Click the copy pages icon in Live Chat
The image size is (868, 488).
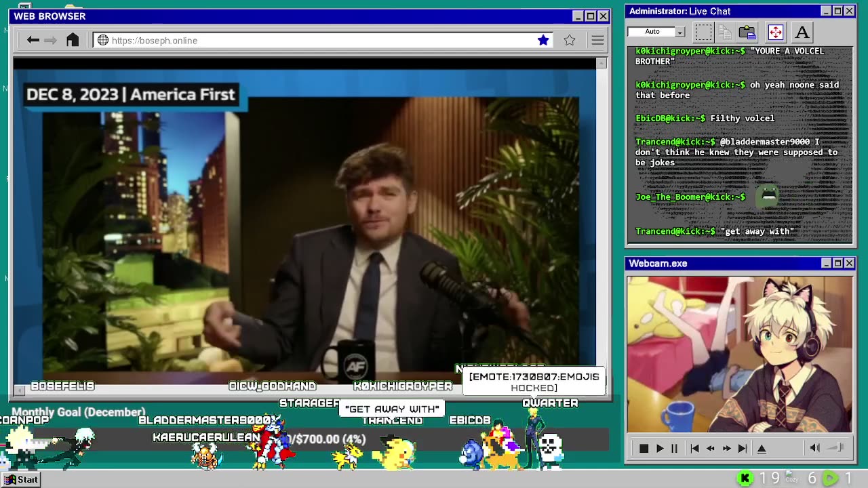(x=724, y=32)
